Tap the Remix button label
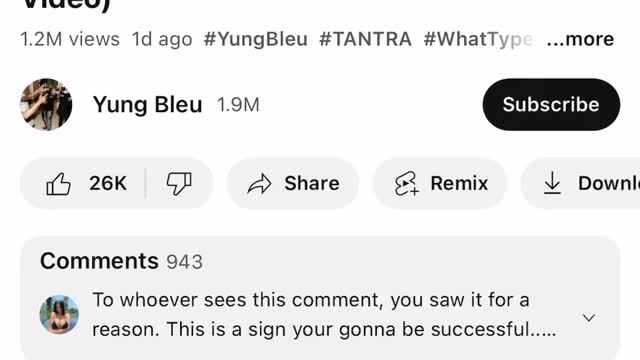 459,183
